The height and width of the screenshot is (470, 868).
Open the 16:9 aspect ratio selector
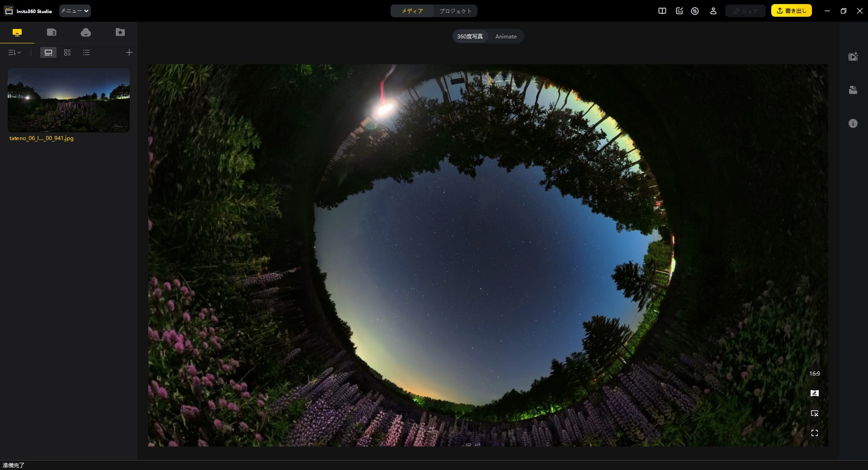[814, 373]
